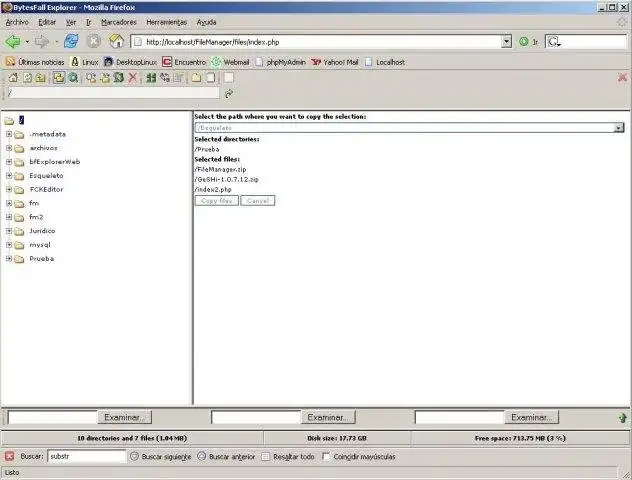The image size is (632, 480).
Task: Open the Ver menu
Action: coord(71,22)
